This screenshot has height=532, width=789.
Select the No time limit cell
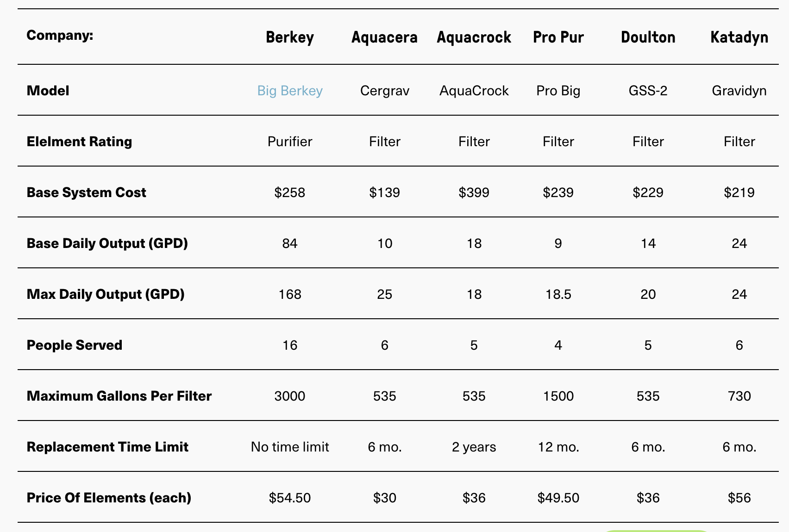click(290, 447)
